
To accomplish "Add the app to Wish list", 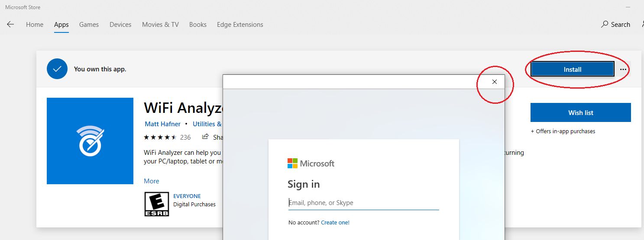I will [x=581, y=112].
